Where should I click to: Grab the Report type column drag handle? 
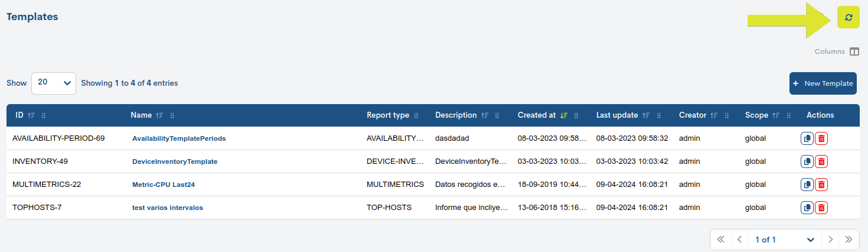[416, 115]
